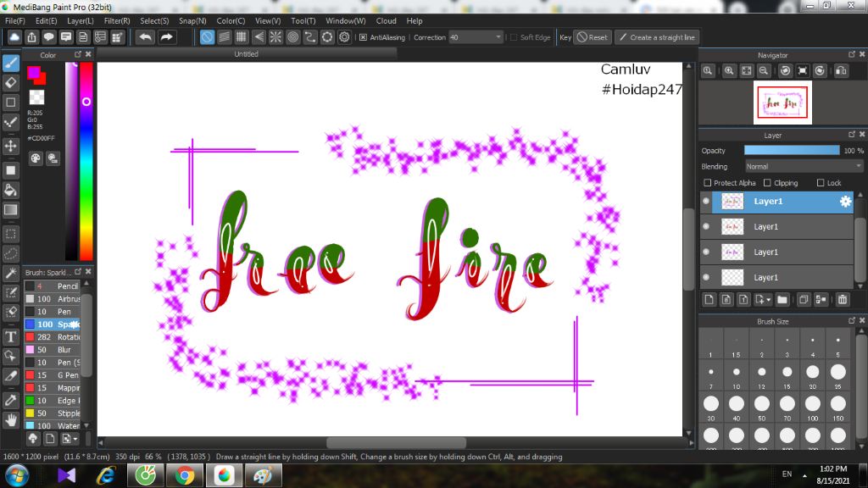Viewport: 868px width, 488px height.
Task: Enable crisscross grid snap
Action: tap(242, 37)
